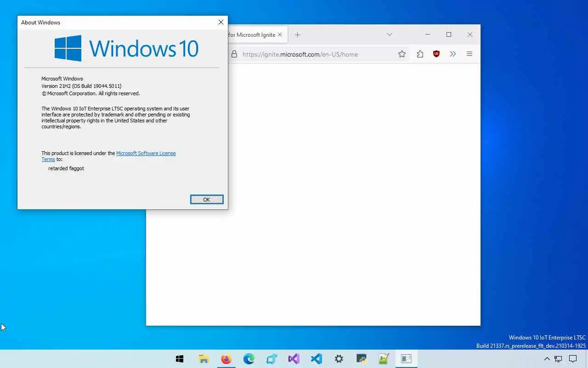Close the Microsoft Ignite tab
Viewport: 588px width, 368px height.
[x=280, y=35]
